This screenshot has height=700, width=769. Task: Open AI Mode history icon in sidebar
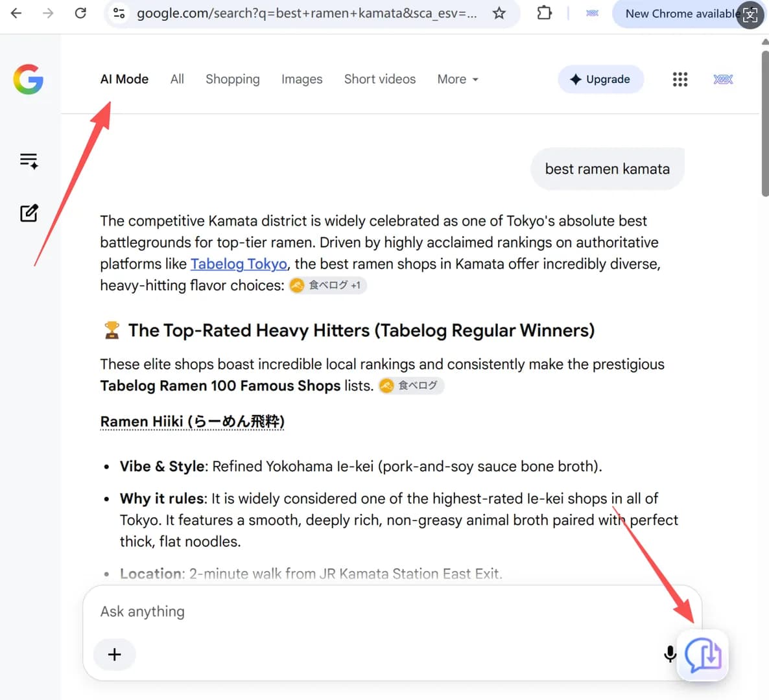[x=29, y=161]
